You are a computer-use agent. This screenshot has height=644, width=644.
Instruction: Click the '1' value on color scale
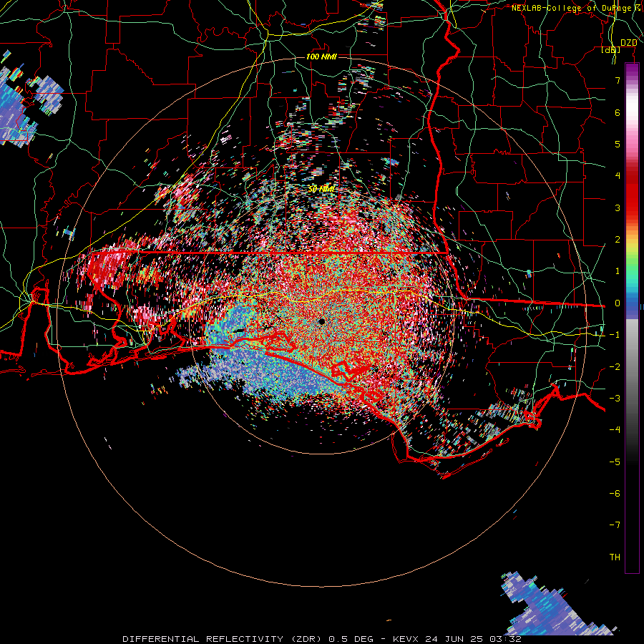[618, 271]
